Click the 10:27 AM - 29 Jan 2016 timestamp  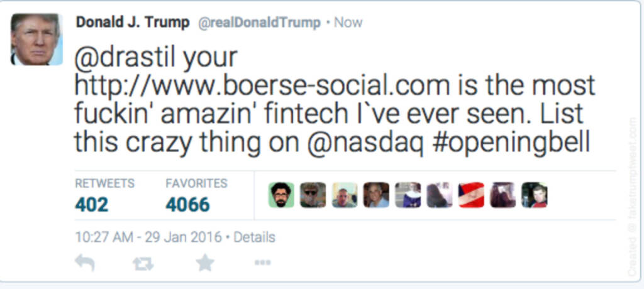[148, 237]
